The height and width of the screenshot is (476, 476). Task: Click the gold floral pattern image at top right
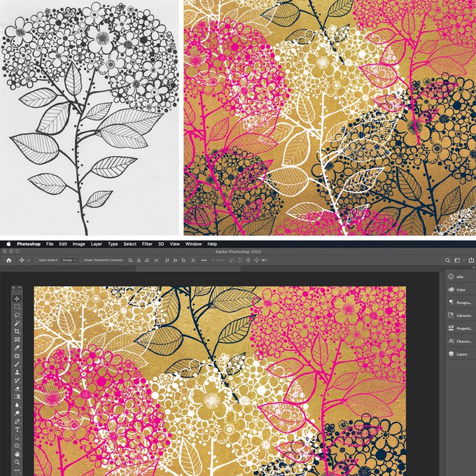click(x=330, y=118)
